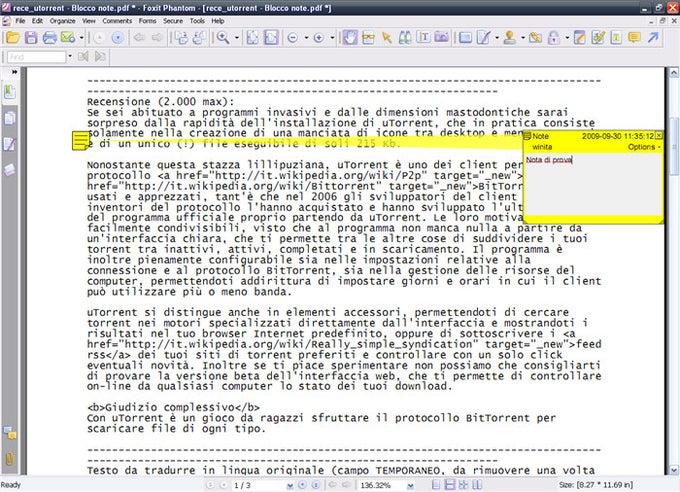Click the Email envelope icon
The image size is (680, 492).
68,38
